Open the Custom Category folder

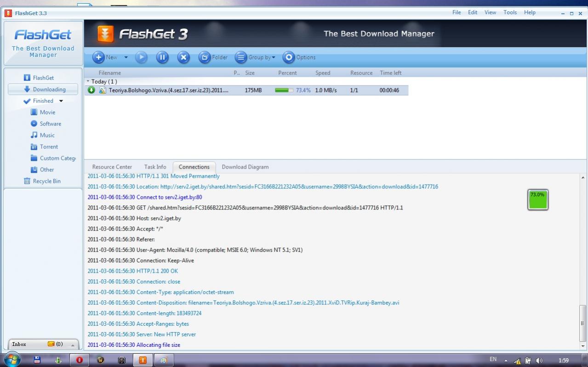[53, 158]
